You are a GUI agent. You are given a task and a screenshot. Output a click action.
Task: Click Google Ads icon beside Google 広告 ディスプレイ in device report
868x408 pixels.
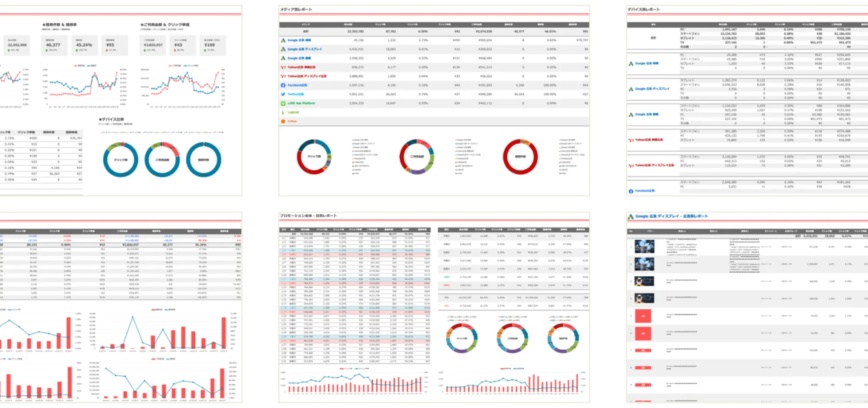pos(631,89)
